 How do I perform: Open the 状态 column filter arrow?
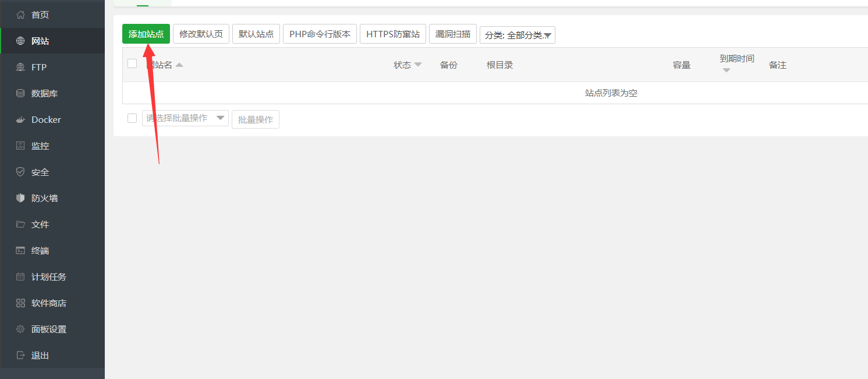pos(418,65)
